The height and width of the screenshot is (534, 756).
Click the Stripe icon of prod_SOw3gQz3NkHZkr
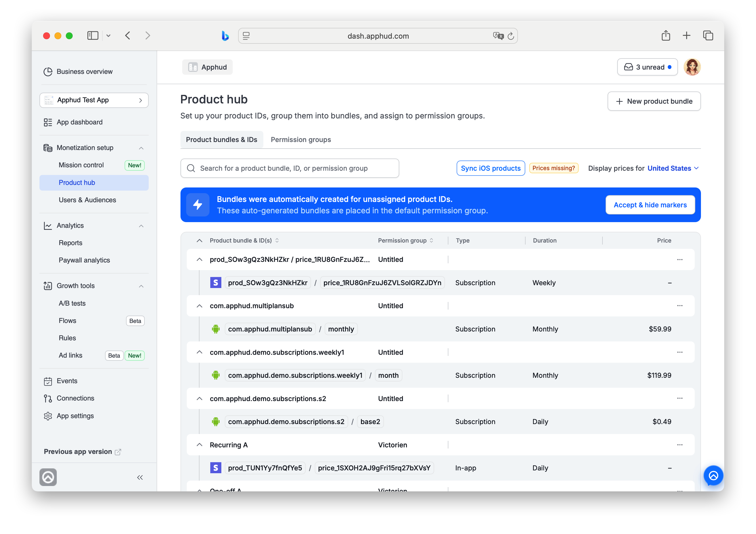(216, 283)
